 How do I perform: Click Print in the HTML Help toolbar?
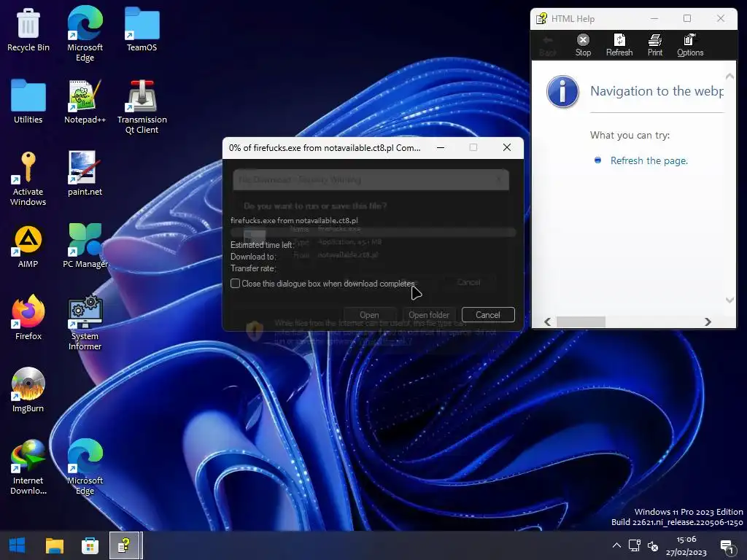pos(655,45)
